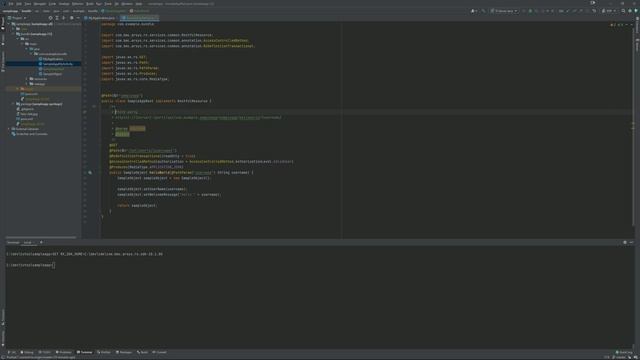Open the Build tool window button
Screen dimensions: 640x360
[x=142, y=352]
